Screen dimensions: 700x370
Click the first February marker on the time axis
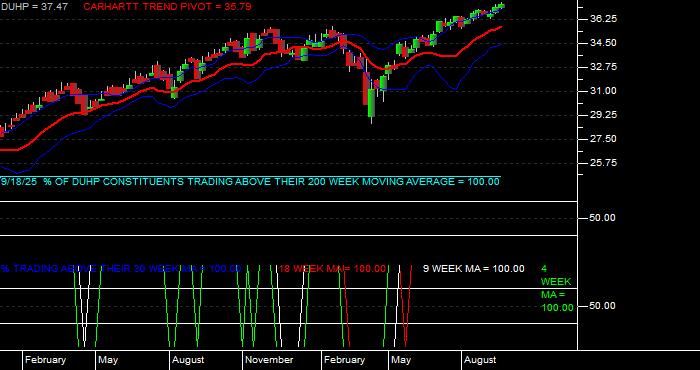[x=45, y=360]
